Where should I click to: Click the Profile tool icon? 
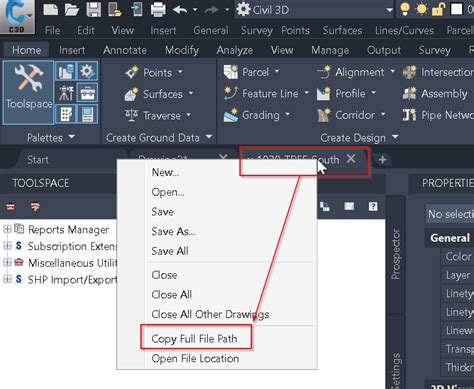point(324,93)
